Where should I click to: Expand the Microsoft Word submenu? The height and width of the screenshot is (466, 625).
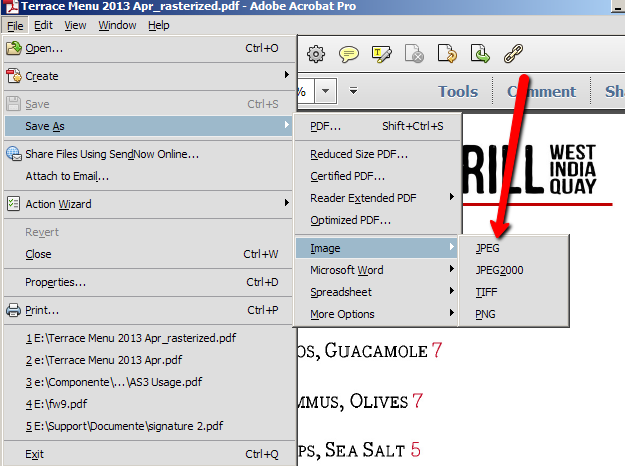pos(452,269)
